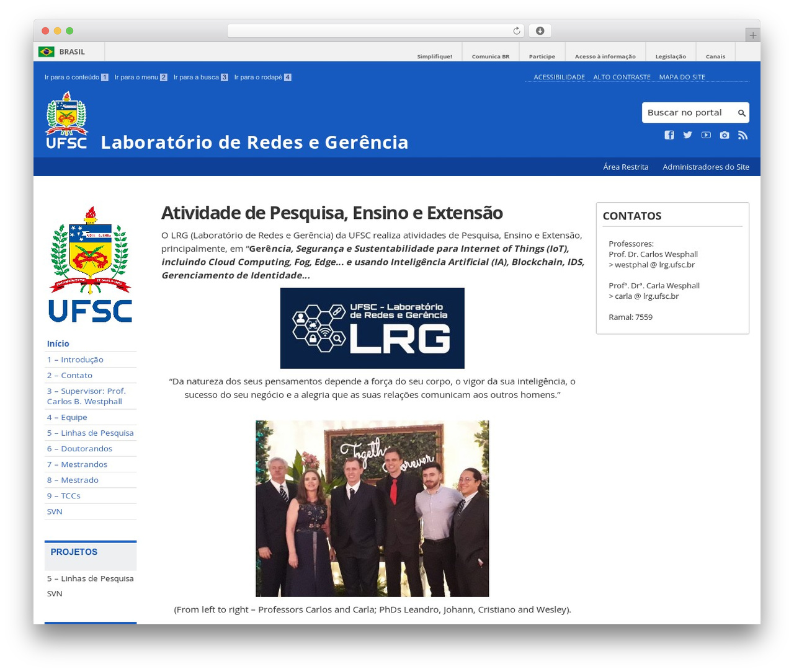Image resolution: width=794 pixels, height=672 pixels.
Task: Click the search magnifier icon
Action: (x=741, y=113)
